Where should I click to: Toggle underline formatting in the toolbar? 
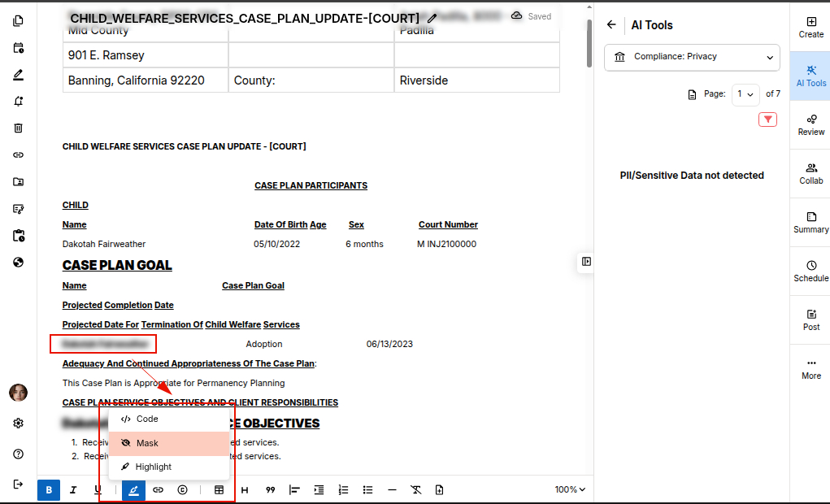98,490
